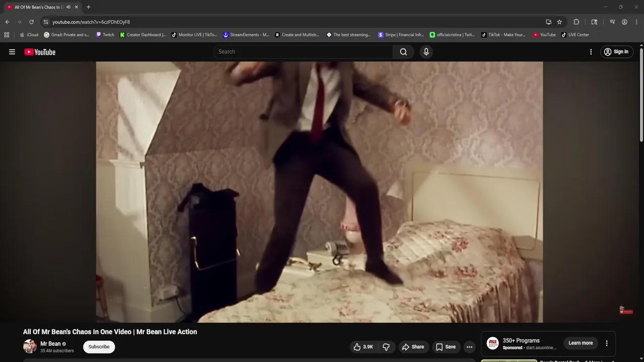Open the Mr Bean channel name link
Viewport: 644px width, 362px height.
click(x=50, y=344)
